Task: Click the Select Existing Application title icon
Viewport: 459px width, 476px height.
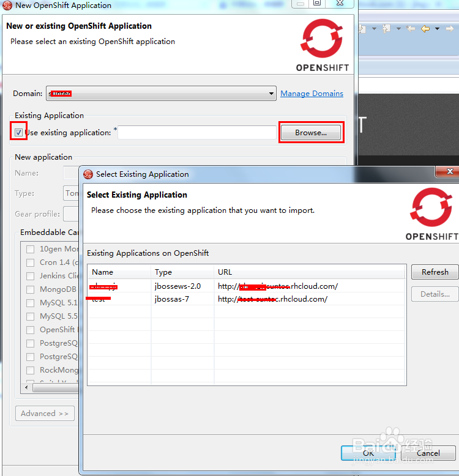Action: click(x=88, y=174)
